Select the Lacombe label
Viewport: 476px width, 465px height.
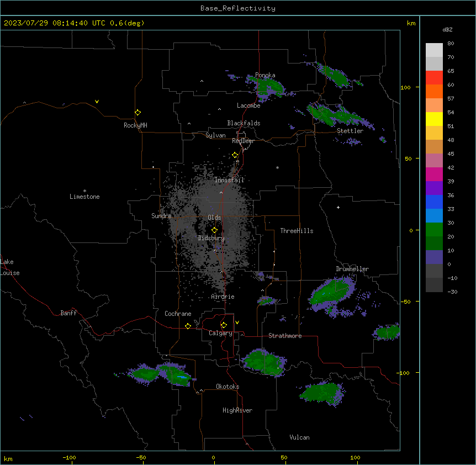pos(248,105)
